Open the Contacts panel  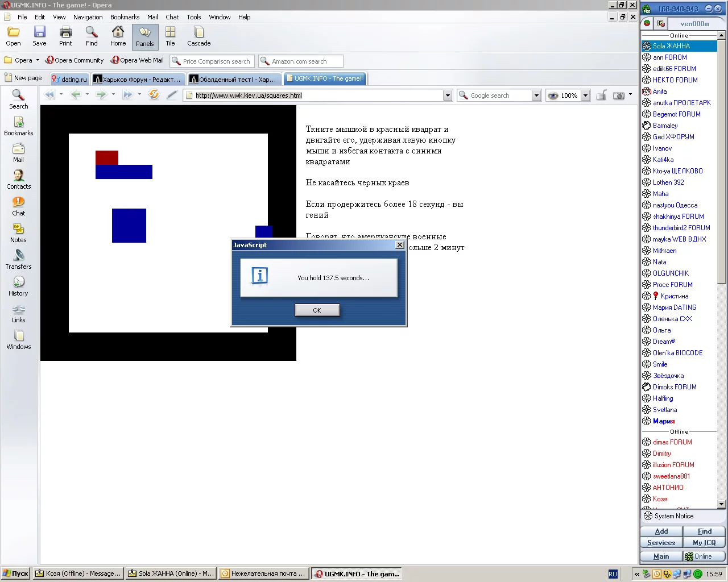pyautogui.click(x=19, y=180)
